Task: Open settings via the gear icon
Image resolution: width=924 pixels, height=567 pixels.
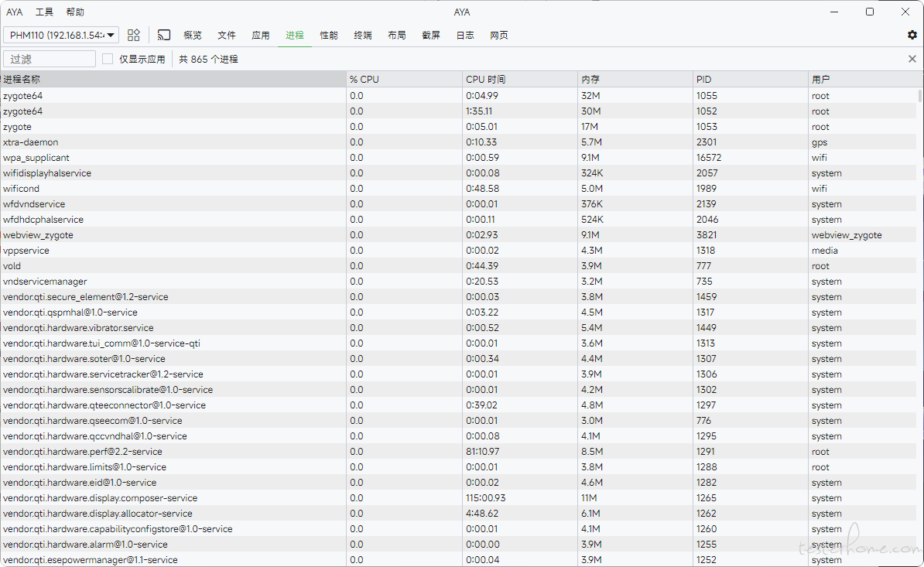Action: 912,35
